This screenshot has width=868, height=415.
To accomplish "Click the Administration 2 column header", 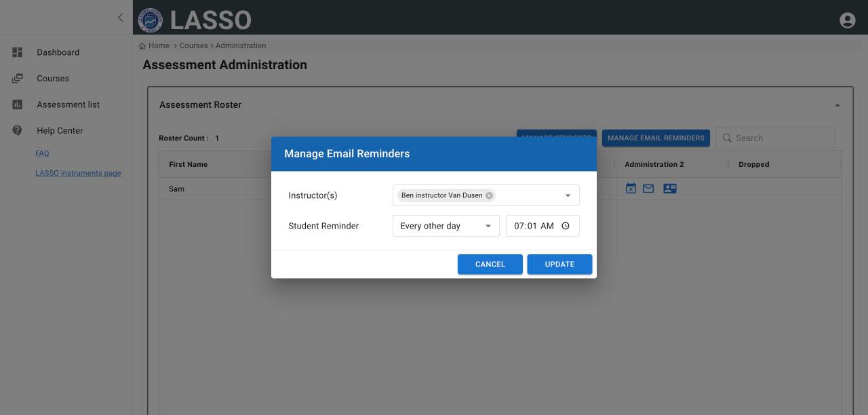I will coord(654,164).
